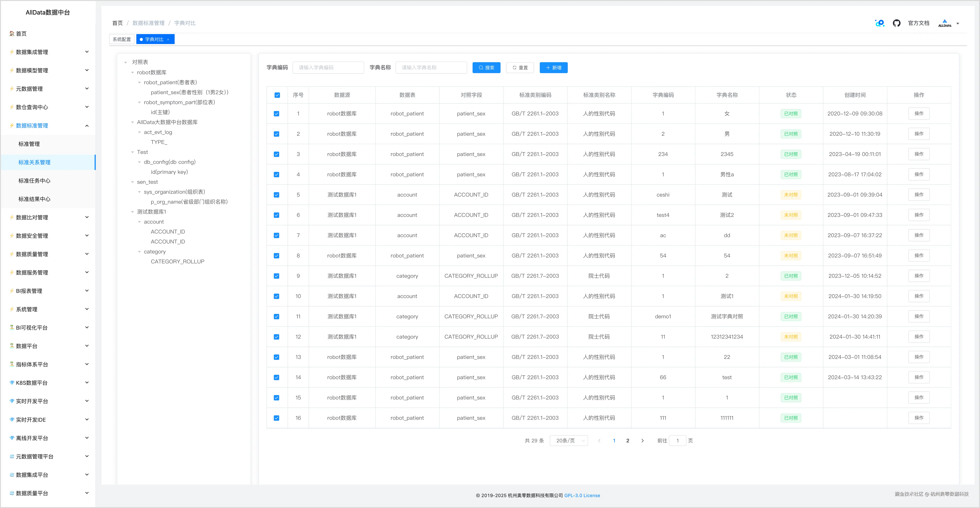Screen dimensions: 980x508
Task: Click the BI可视化平台 sidebar icon
Action: coord(12,327)
